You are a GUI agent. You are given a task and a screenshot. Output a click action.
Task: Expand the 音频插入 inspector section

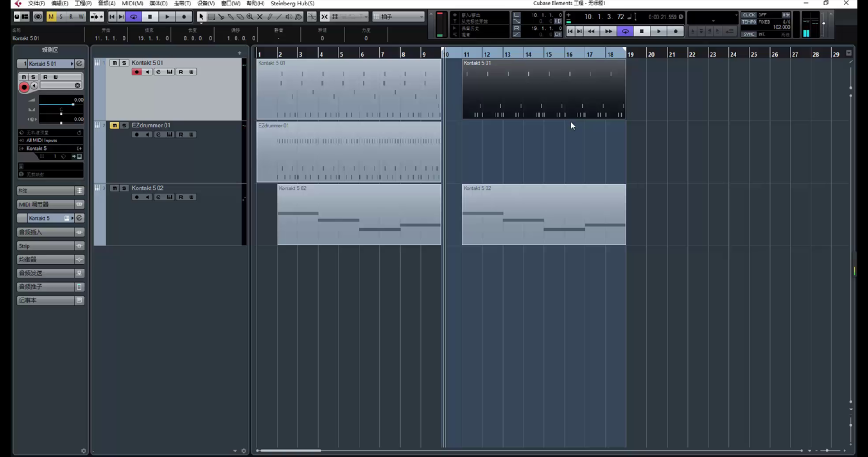pos(50,232)
